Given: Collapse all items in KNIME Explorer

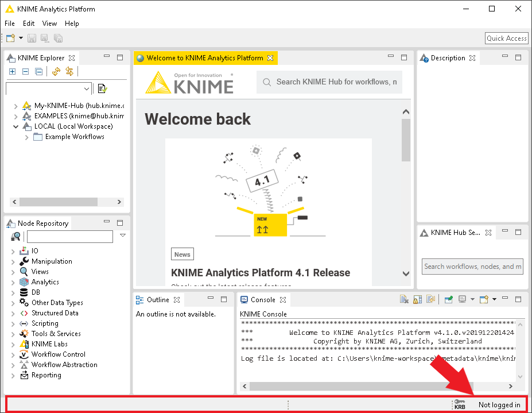Looking at the screenshot, I should (x=39, y=71).
